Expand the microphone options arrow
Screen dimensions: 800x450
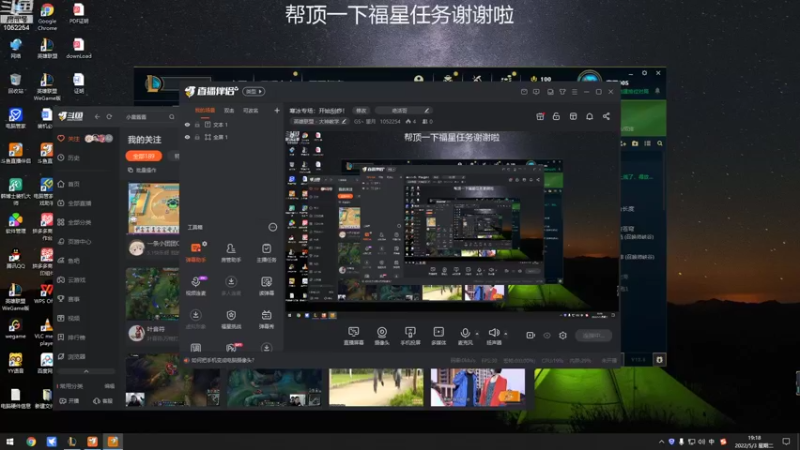477,334
